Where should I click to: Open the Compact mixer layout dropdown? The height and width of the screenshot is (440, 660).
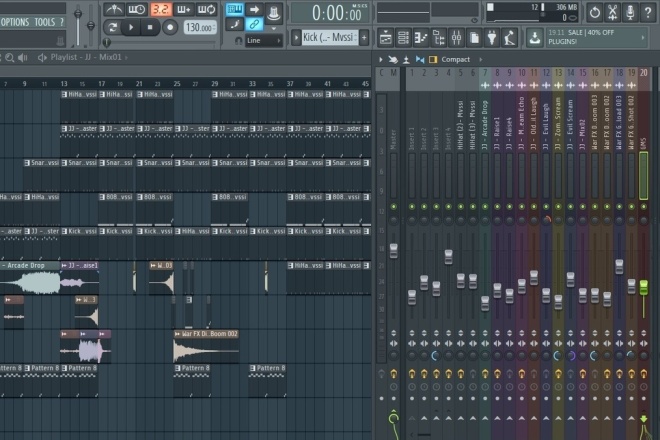click(x=455, y=60)
